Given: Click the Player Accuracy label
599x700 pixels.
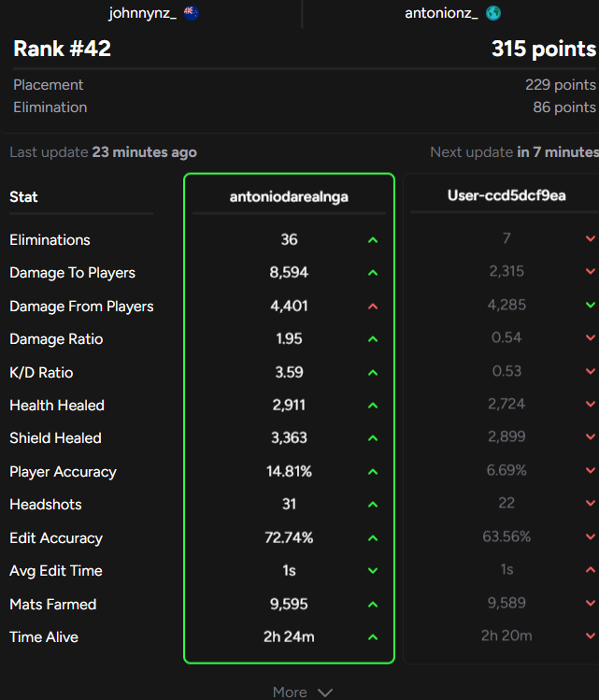Looking at the screenshot, I should click(x=63, y=472).
